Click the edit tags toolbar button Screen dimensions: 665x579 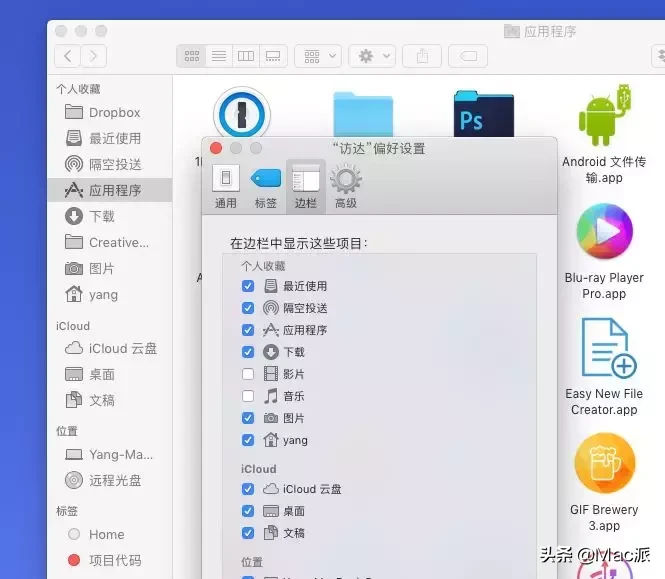(x=468, y=56)
